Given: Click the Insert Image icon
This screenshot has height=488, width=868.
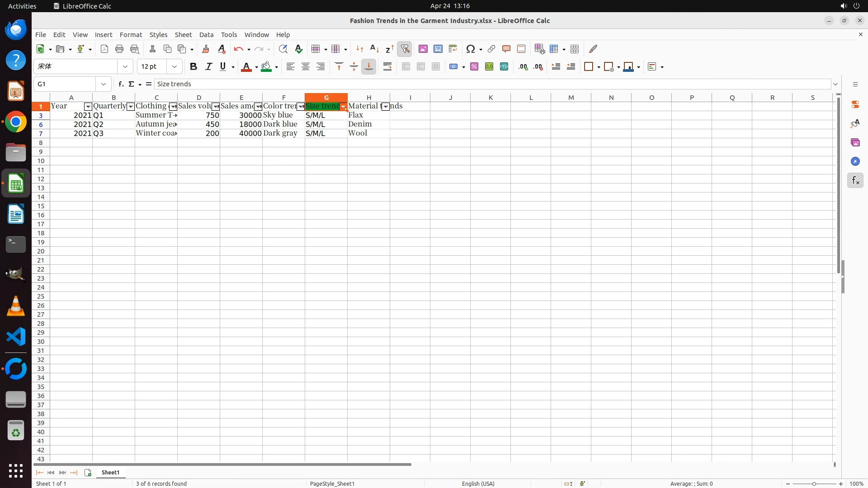Looking at the screenshot, I should (x=423, y=49).
